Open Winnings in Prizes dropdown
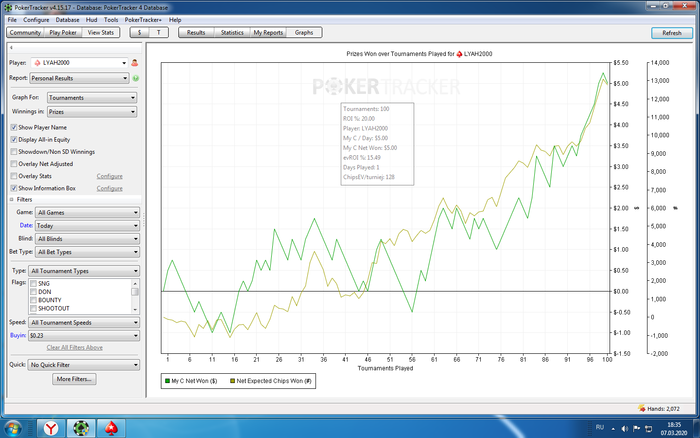700x438 pixels. pyautogui.click(x=92, y=112)
